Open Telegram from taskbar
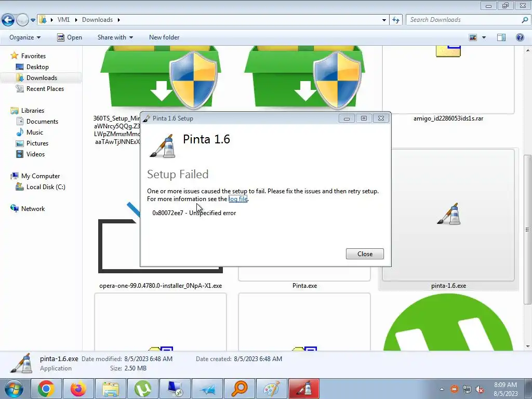Image resolution: width=532 pixels, height=399 pixels. pyautogui.click(x=207, y=389)
